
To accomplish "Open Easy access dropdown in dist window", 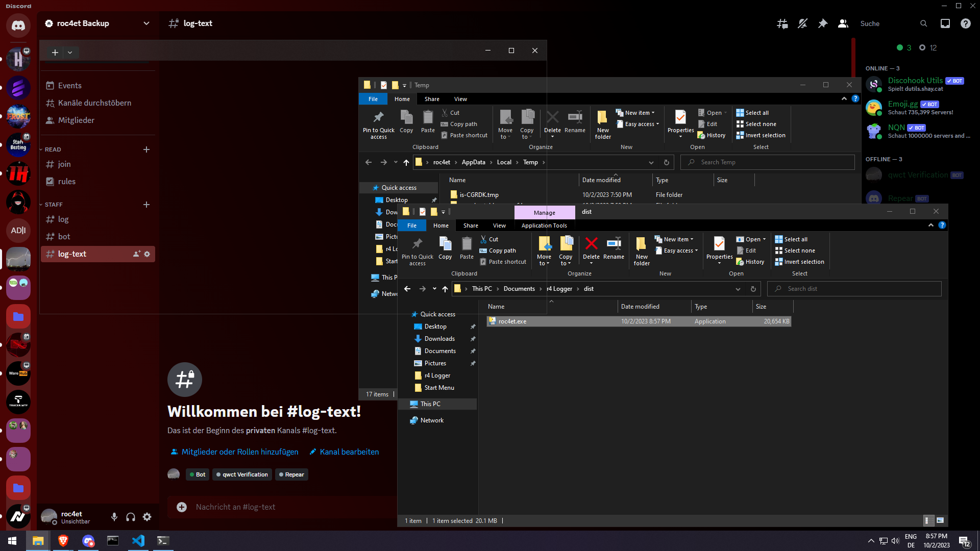I will coord(676,251).
